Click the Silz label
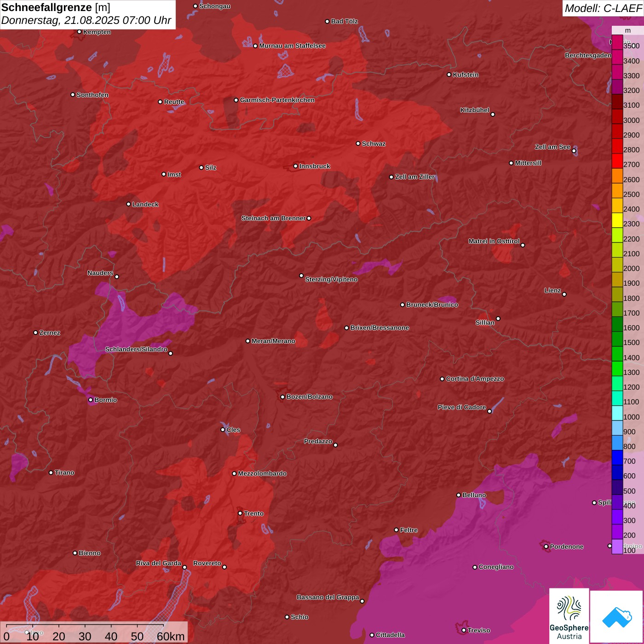The image size is (644, 644). point(211,167)
